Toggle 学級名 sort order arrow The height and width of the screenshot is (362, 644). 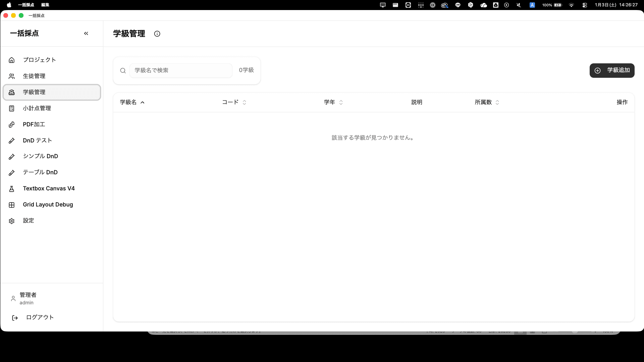tap(143, 102)
